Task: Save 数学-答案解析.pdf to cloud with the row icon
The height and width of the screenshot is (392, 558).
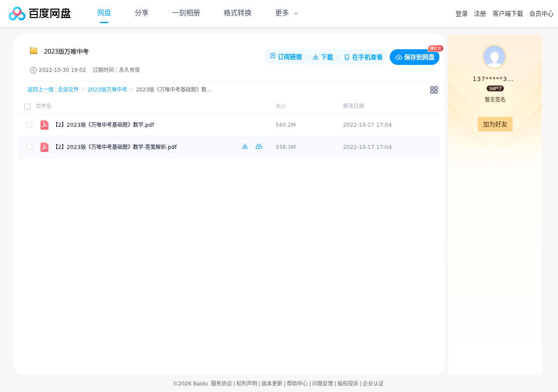Action: [x=259, y=146]
